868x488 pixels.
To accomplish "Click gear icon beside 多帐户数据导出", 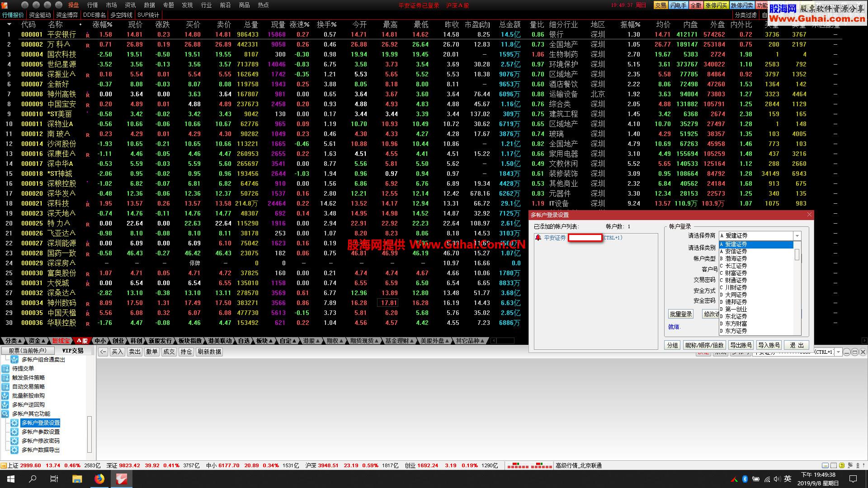I will tap(14, 450).
